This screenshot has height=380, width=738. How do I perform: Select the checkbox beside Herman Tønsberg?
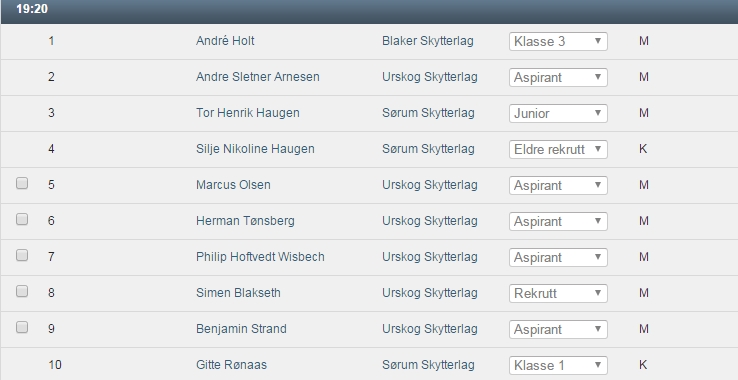point(22,219)
